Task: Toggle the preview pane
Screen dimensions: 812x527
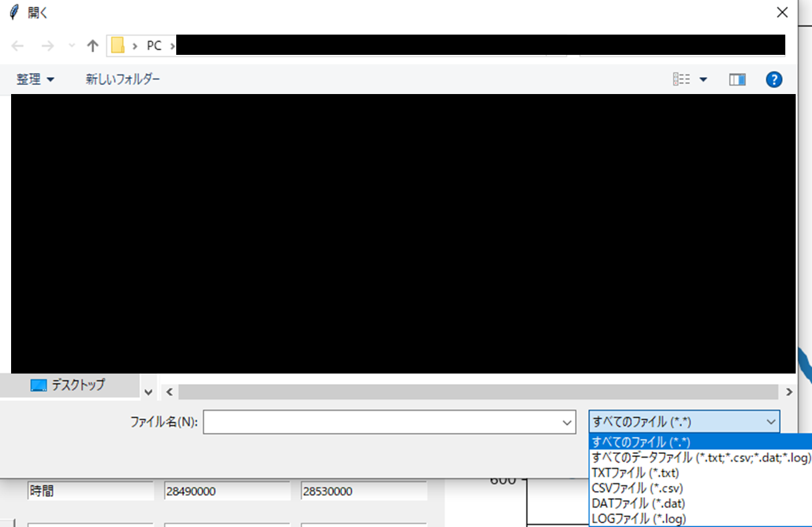Action: tap(738, 79)
